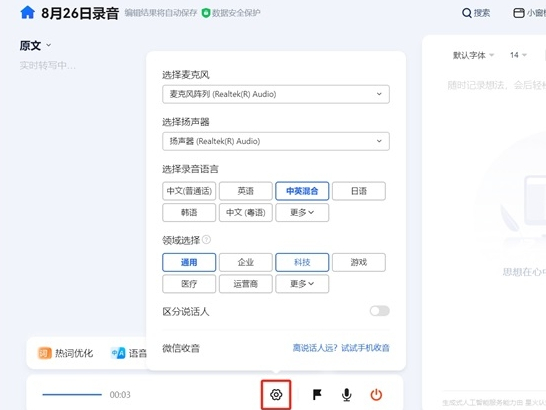Stop recording with the red power icon

coord(376,395)
